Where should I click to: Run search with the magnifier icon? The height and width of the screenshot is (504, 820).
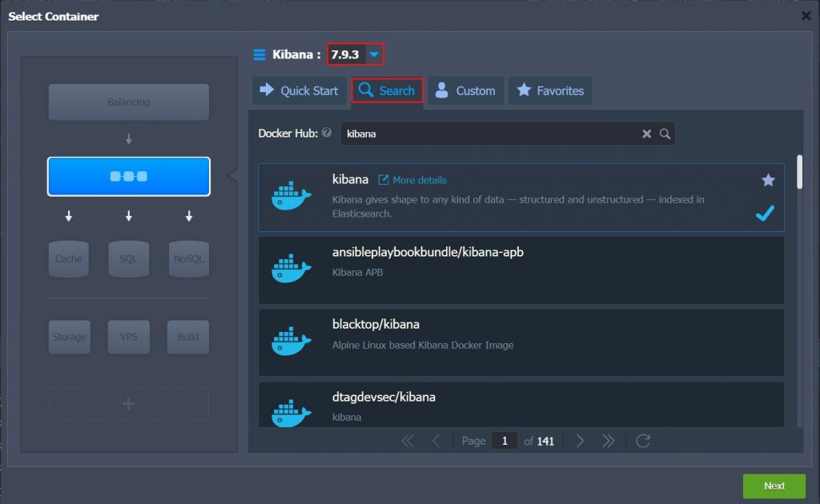coord(665,134)
